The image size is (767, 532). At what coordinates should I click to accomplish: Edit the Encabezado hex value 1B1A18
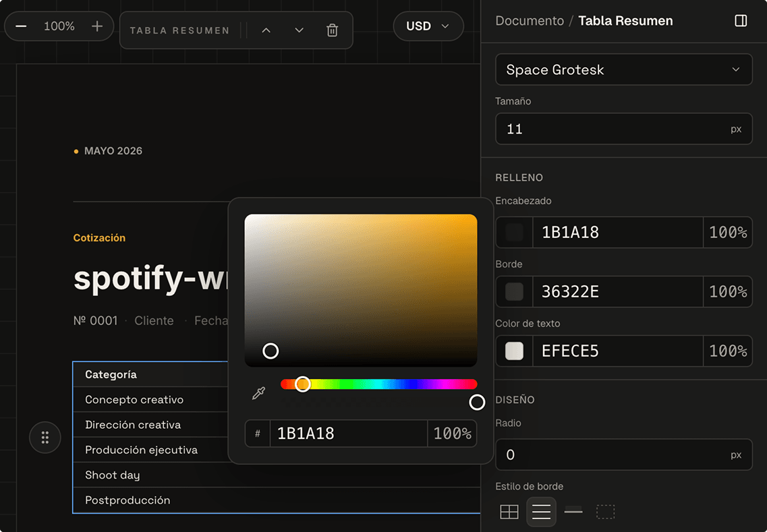617,232
